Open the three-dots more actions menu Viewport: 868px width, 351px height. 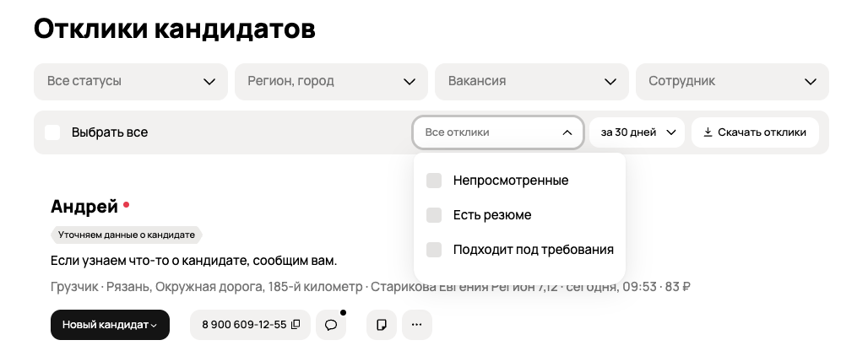point(416,325)
